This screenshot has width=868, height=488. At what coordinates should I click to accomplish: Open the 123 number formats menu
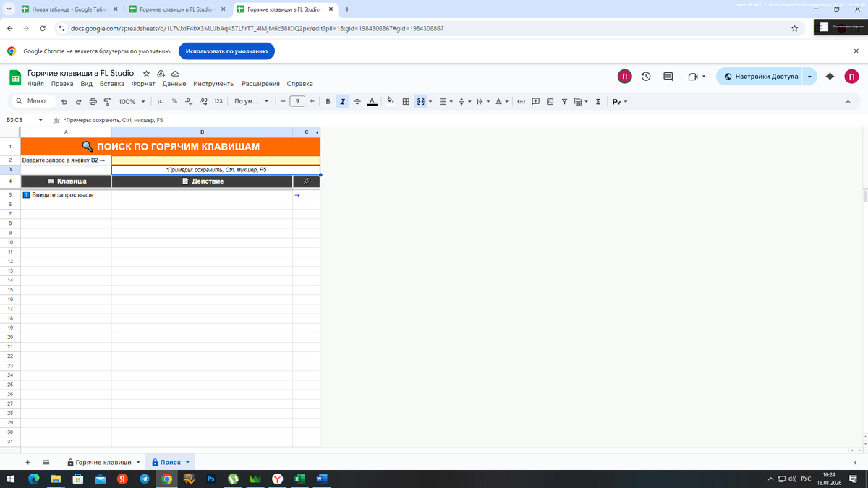click(218, 101)
